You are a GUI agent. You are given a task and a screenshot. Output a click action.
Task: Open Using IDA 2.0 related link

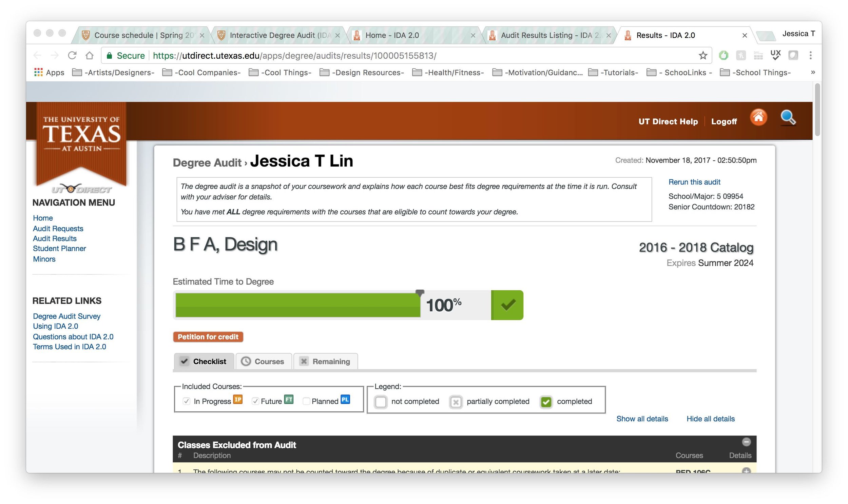55,326
